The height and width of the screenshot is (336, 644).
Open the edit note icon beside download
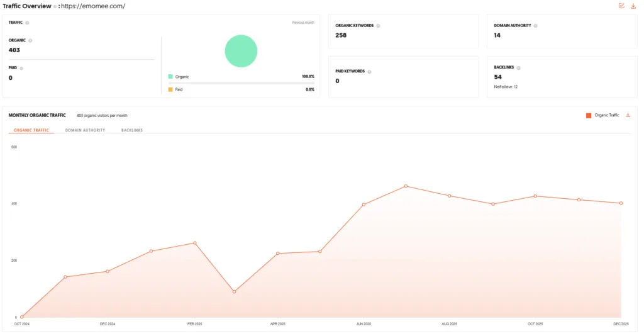point(621,6)
